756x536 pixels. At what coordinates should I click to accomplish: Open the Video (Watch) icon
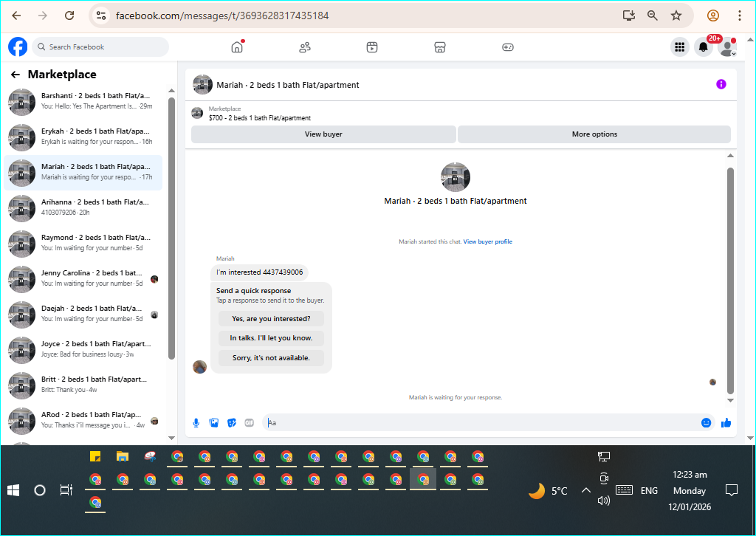point(372,47)
